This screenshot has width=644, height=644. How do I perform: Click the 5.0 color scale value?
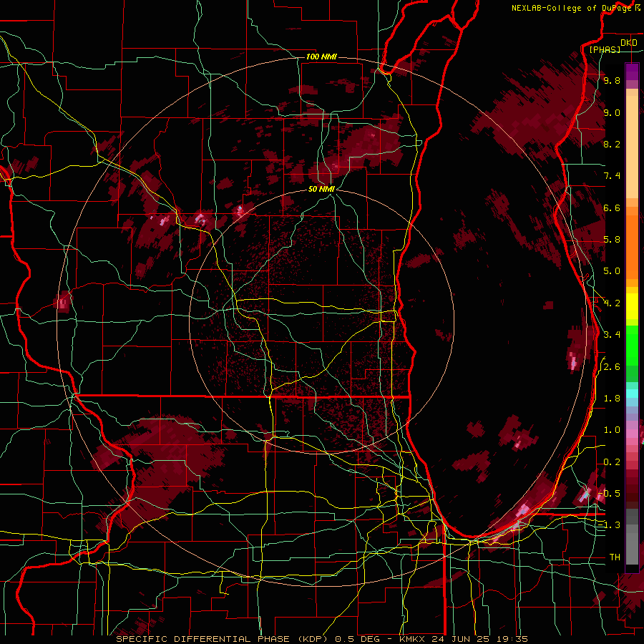612,271
